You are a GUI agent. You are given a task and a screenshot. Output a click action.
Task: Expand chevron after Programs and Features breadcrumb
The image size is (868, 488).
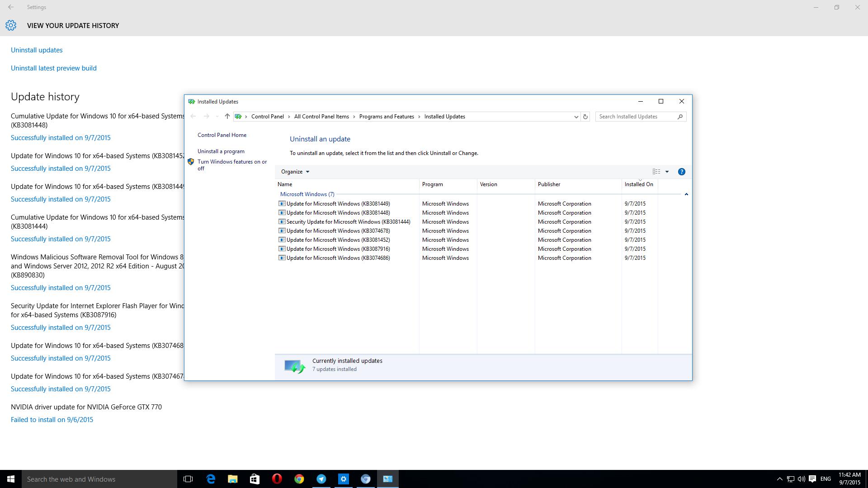(420, 117)
